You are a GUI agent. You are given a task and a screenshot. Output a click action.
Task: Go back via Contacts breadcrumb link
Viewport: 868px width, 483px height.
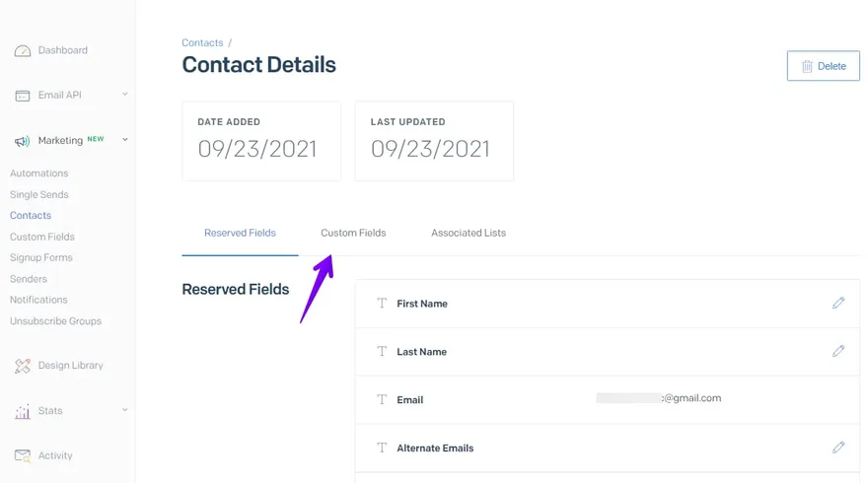(202, 42)
